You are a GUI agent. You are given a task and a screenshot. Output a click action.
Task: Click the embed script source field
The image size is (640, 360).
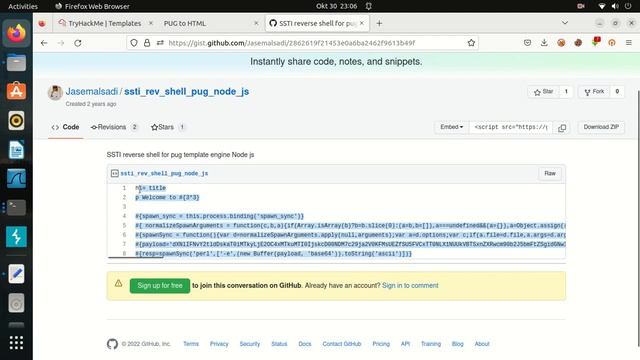tap(511, 127)
